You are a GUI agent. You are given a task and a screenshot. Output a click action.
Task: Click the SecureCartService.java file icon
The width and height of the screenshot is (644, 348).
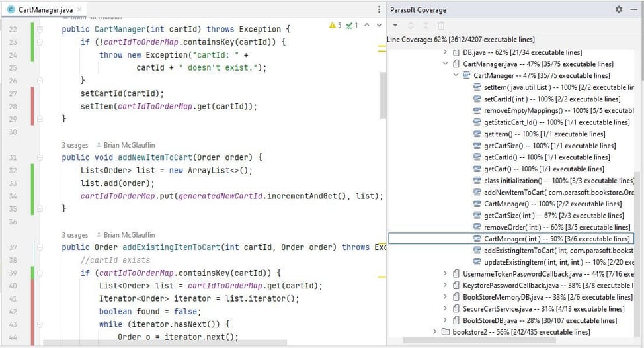456,308
